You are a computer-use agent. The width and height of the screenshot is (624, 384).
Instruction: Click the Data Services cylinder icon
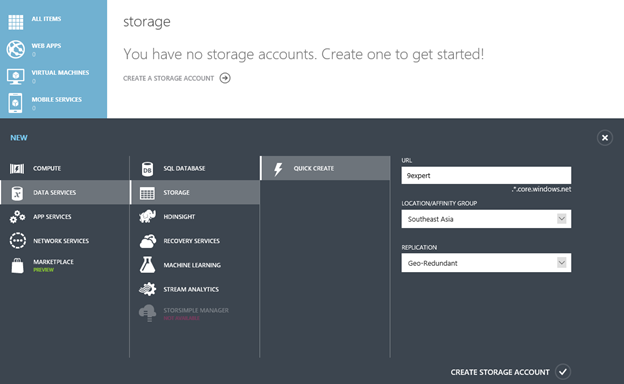(x=17, y=193)
